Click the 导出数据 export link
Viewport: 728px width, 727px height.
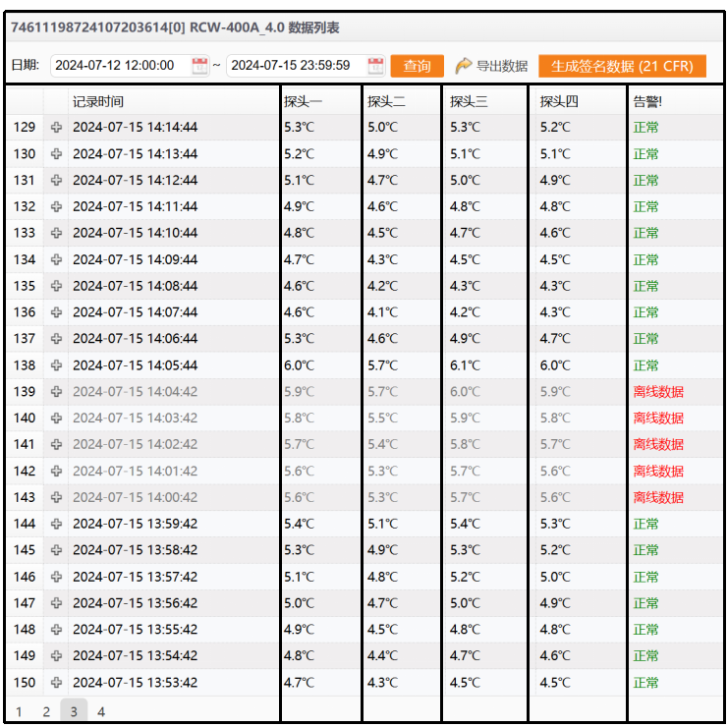click(501, 66)
